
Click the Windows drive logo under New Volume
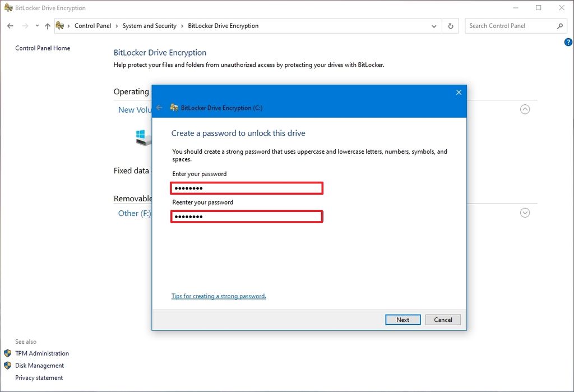[141, 136]
